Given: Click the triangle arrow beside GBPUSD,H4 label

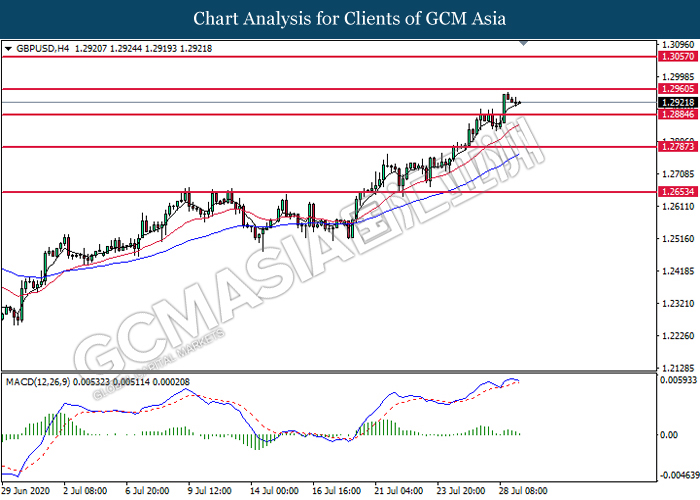Looking at the screenshot, I should (x=9, y=47).
